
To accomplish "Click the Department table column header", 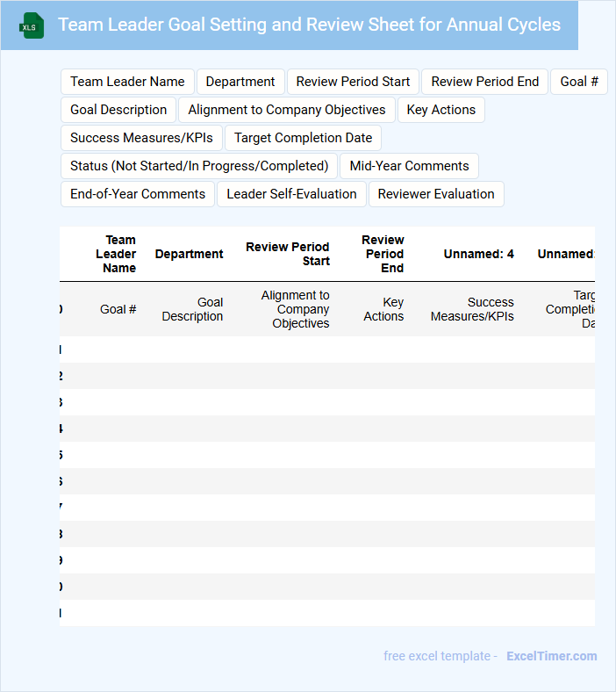I will pyautogui.click(x=189, y=254).
